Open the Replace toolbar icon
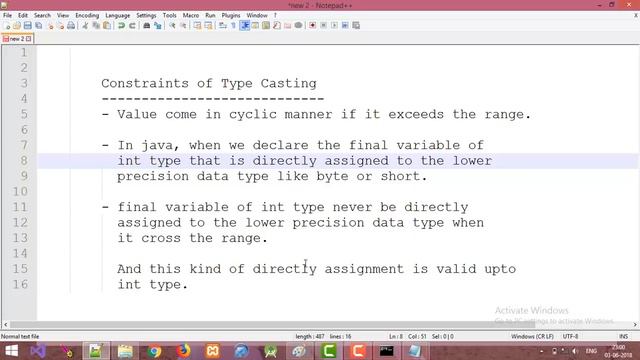The image size is (640, 360). point(158,25)
